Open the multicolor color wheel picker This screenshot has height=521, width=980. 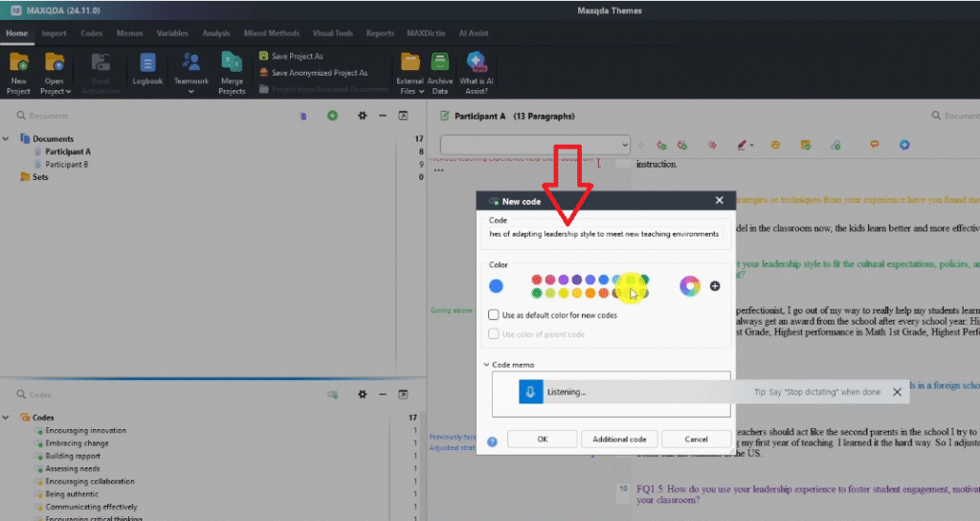coord(689,285)
